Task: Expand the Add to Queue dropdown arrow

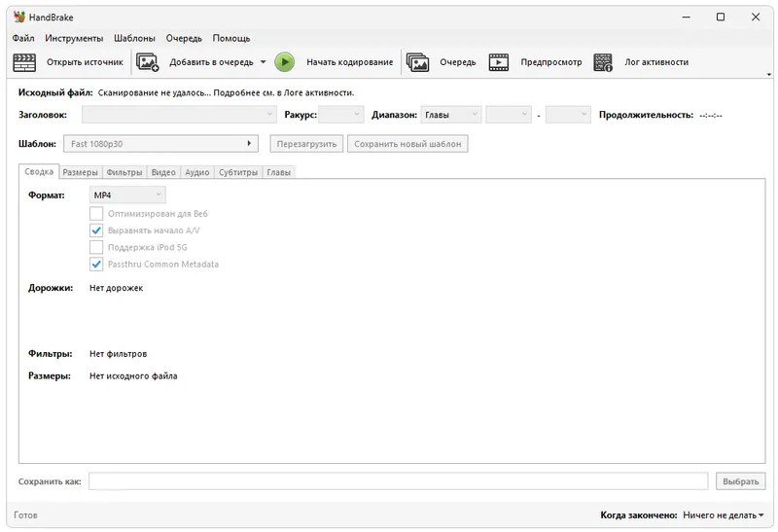Action: (263, 62)
